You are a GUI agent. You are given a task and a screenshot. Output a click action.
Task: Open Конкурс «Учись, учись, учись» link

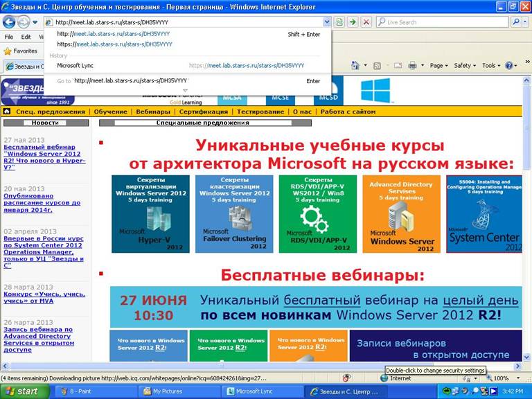(x=44, y=298)
